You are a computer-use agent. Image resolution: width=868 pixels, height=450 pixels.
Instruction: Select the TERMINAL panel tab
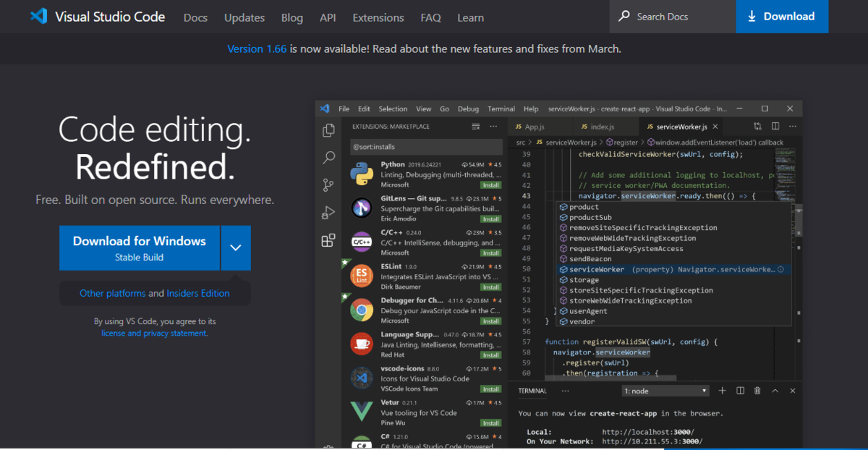(x=532, y=391)
